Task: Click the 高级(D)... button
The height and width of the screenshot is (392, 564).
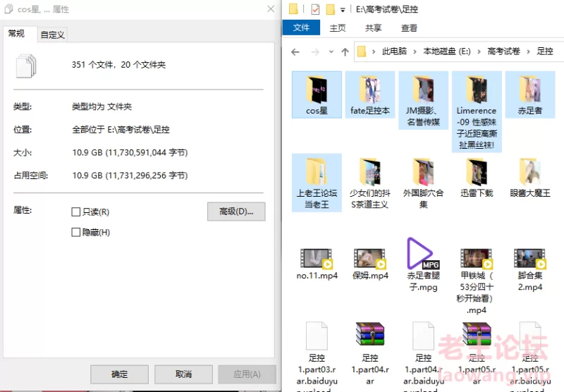Action: [x=236, y=212]
